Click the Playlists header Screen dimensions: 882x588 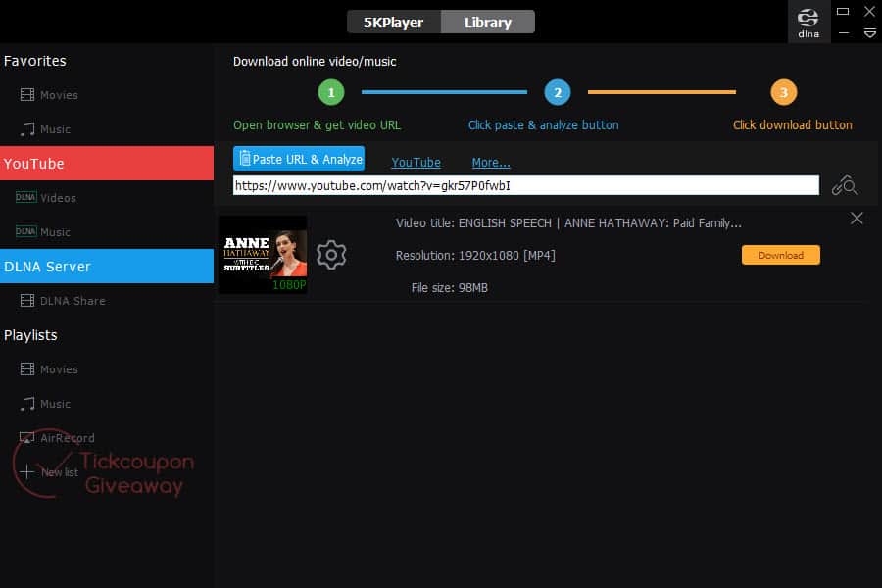(30, 335)
